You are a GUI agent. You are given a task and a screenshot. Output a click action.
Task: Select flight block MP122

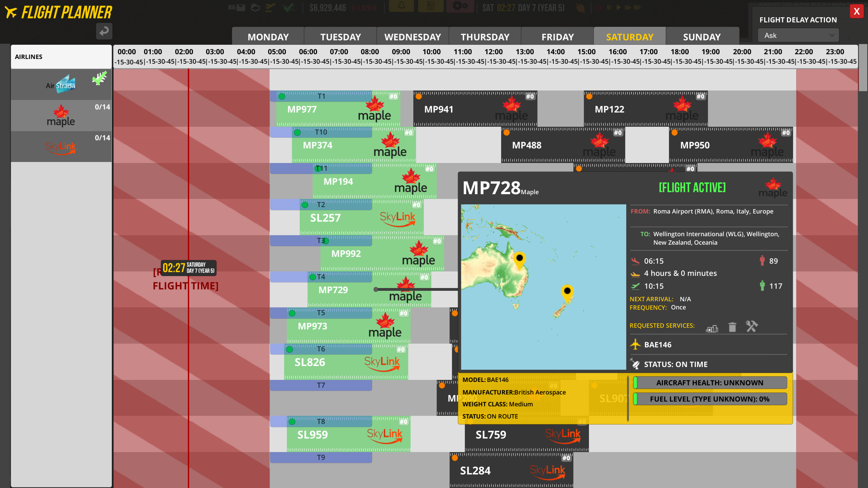(x=646, y=109)
